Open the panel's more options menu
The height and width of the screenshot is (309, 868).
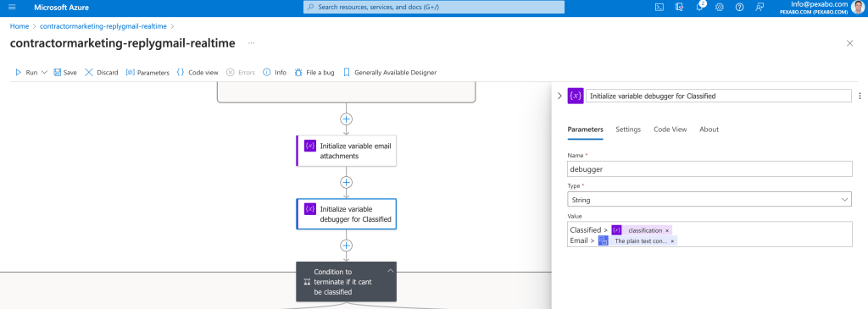(860, 96)
